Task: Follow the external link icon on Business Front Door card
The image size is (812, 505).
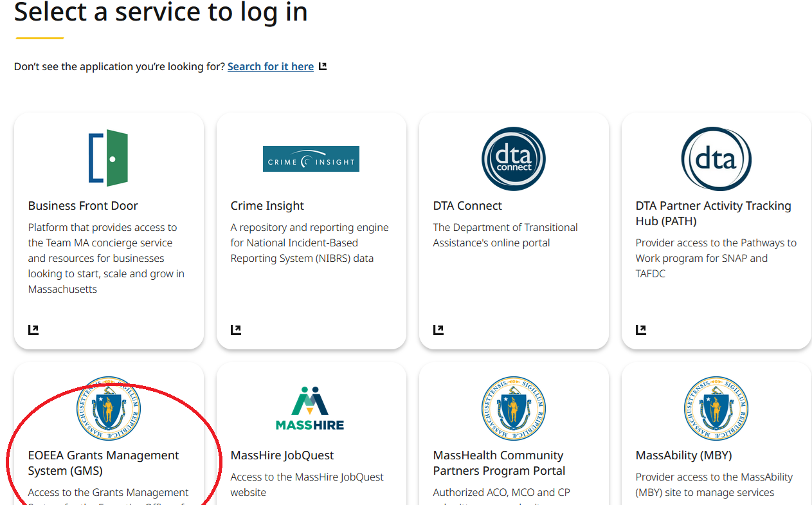Action: (33, 330)
